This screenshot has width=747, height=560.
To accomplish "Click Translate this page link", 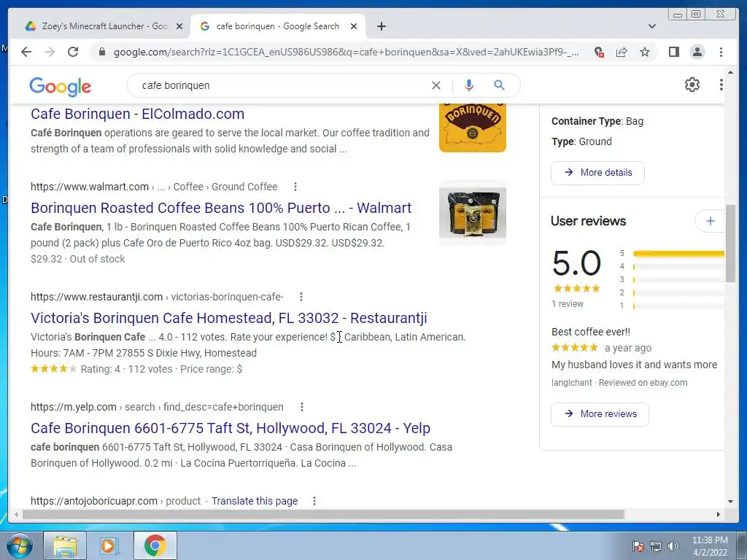I will [255, 501].
